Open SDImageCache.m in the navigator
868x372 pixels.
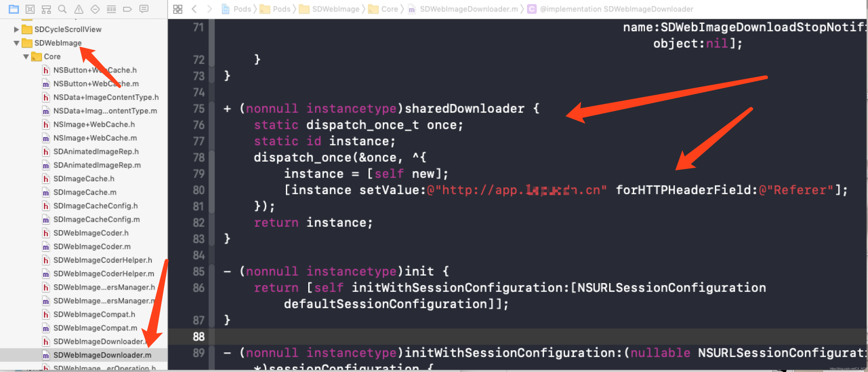(84, 192)
